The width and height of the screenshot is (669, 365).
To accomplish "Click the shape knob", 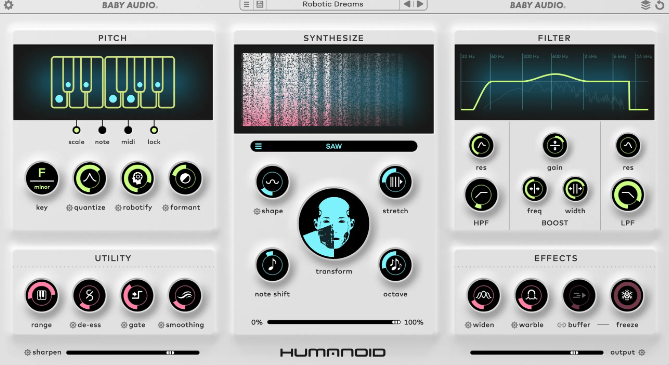I will click(272, 182).
